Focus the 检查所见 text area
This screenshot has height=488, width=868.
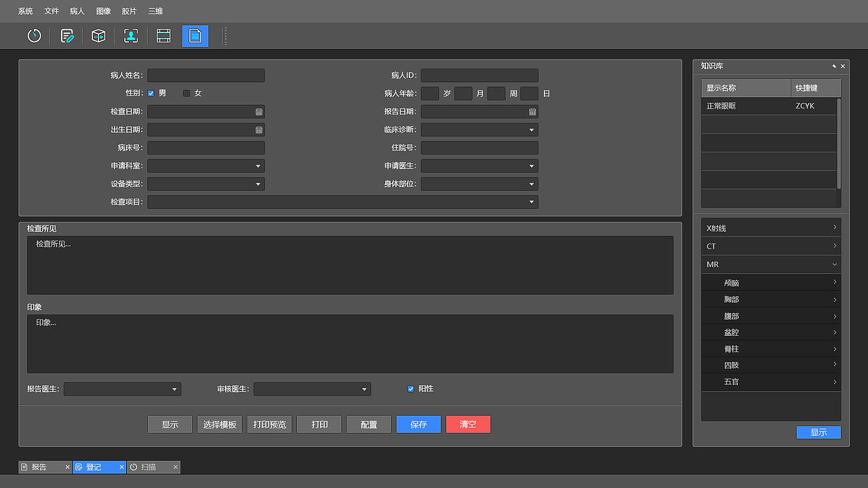pyautogui.click(x=350, y=265)
